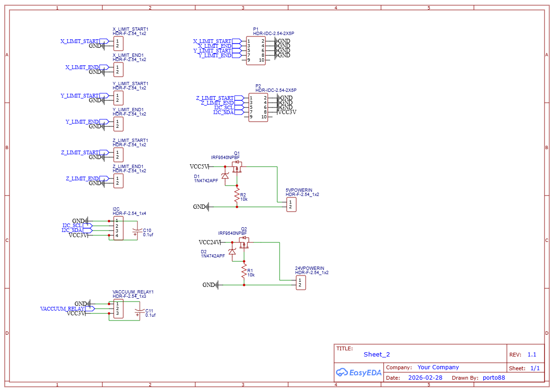Click the Z_LIMIT_START1 connector box
Screen dimensions: 554x392
click(x=118, y=155)
